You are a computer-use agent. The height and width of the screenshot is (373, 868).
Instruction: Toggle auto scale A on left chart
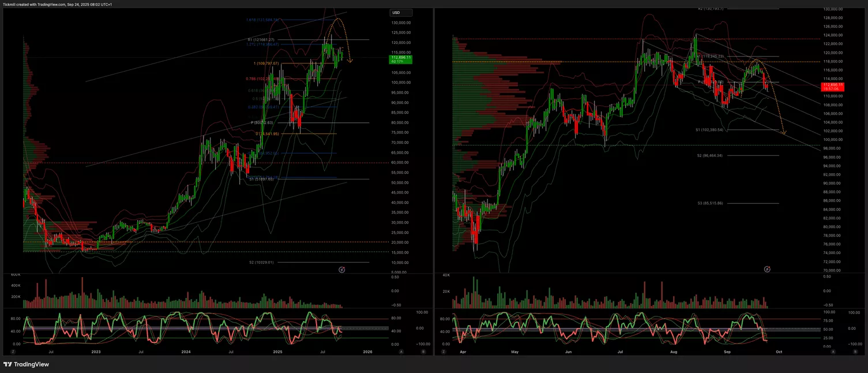(x=401, y=351)
